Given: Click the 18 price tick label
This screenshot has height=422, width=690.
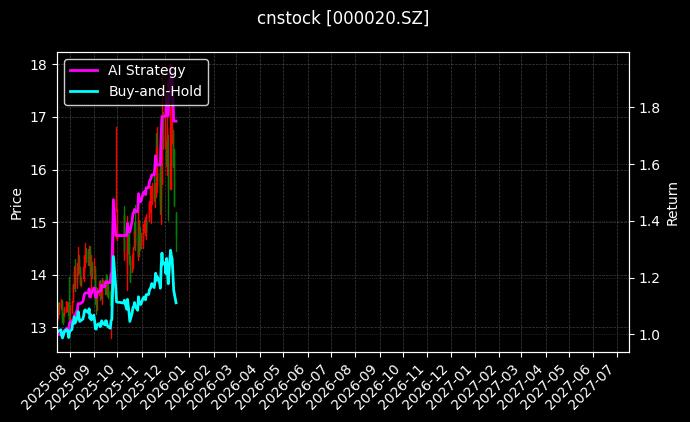Looking at the screenshot, I should [x=39, y=65].
